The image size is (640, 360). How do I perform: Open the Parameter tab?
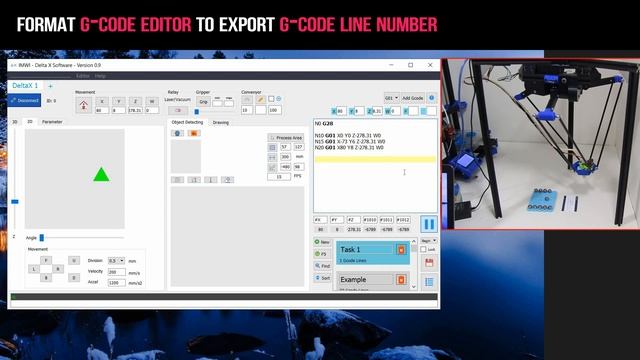(52, 122)
